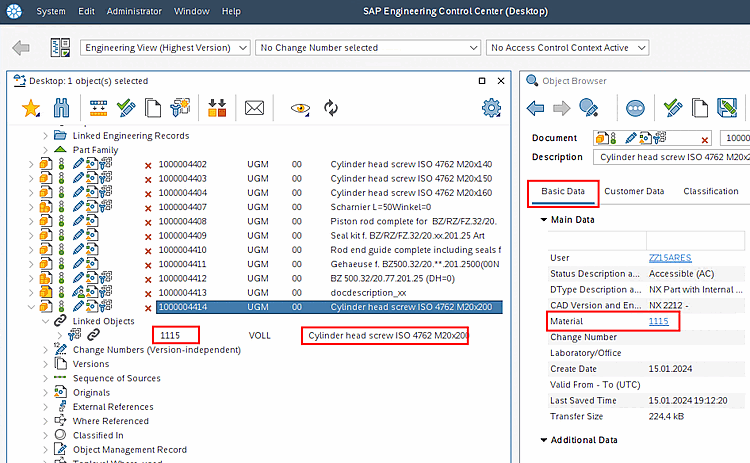Select row 1000004413 docdescription_xx
Viewport: 750px width, 463px height.
(x=329, y=293)
